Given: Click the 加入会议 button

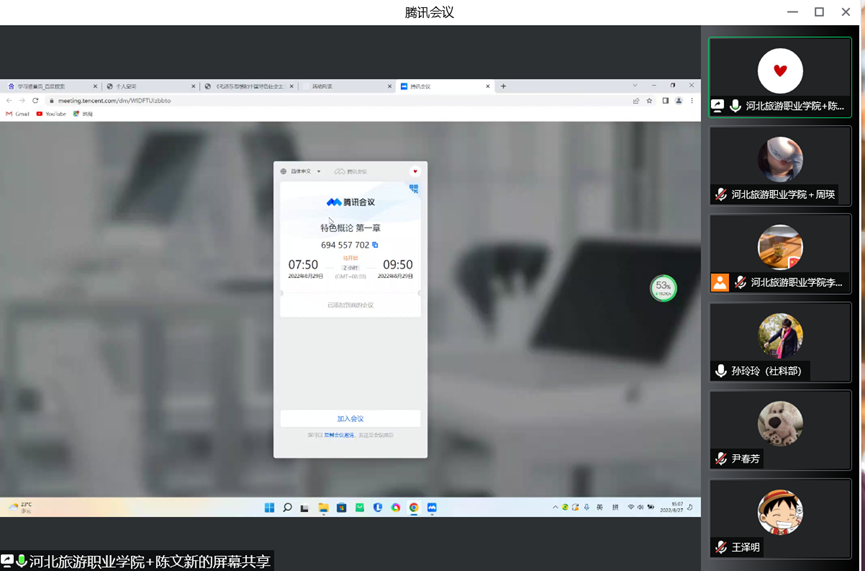Looking at the screenshot, I should (x=350, y=419).
